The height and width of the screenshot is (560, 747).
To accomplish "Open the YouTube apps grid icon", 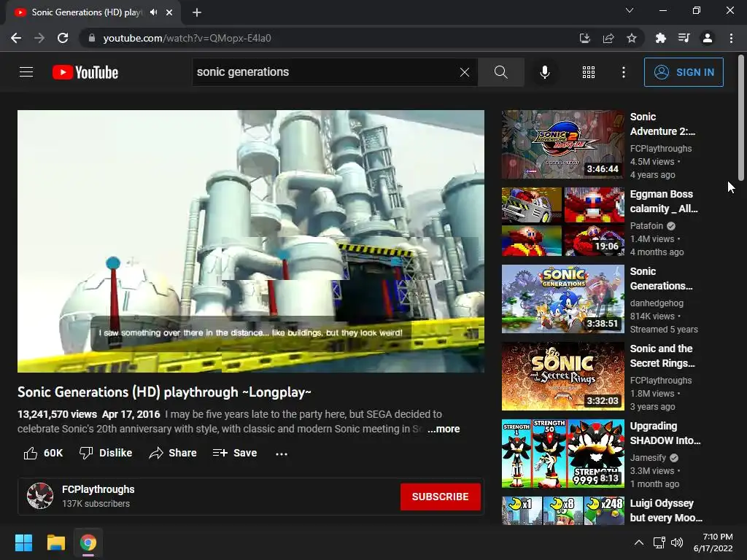I will [589, 72].
